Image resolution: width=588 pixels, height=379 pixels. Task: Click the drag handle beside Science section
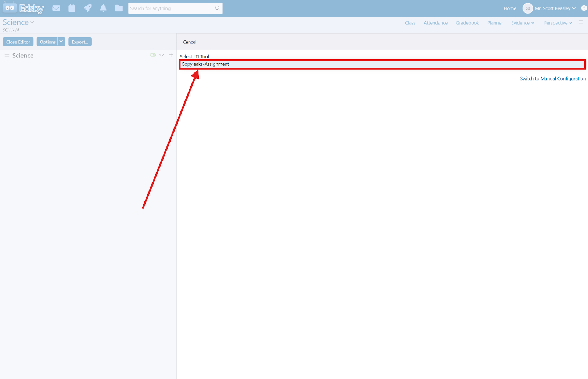7,55
